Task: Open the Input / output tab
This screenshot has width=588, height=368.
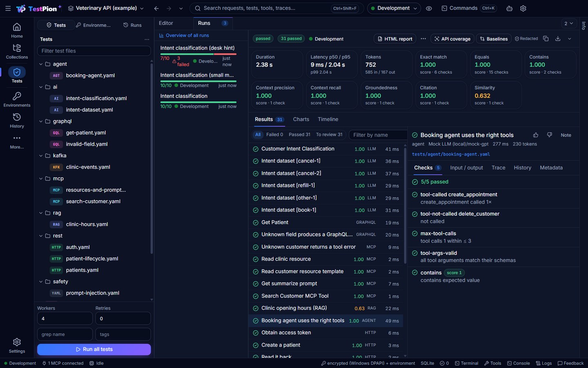Action: pyautogui.click(x=466, y=168)
